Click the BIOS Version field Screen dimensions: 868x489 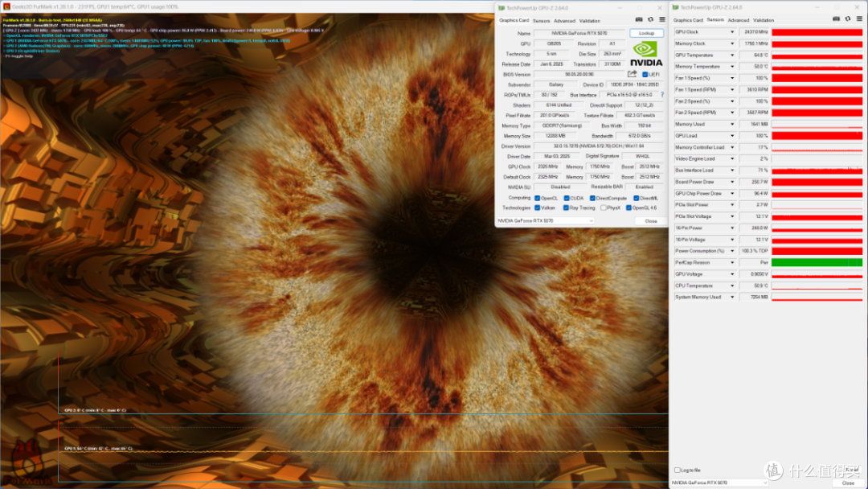coord(579,74)
